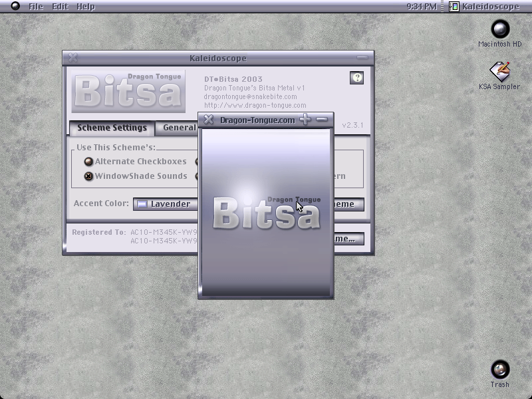
Task: Open the Help menu
Action: click(x=86, y=7)
